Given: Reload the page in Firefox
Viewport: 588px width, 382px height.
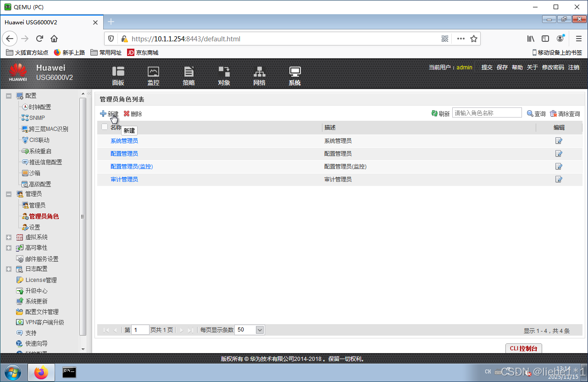Looking at the screenshot, I should pyautogui.click(x=39, y=39).
